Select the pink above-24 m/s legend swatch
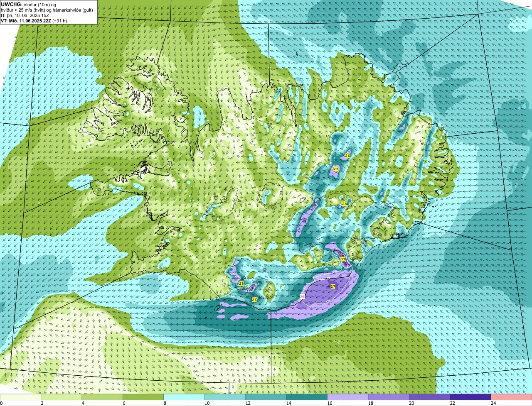 [511, 397]
